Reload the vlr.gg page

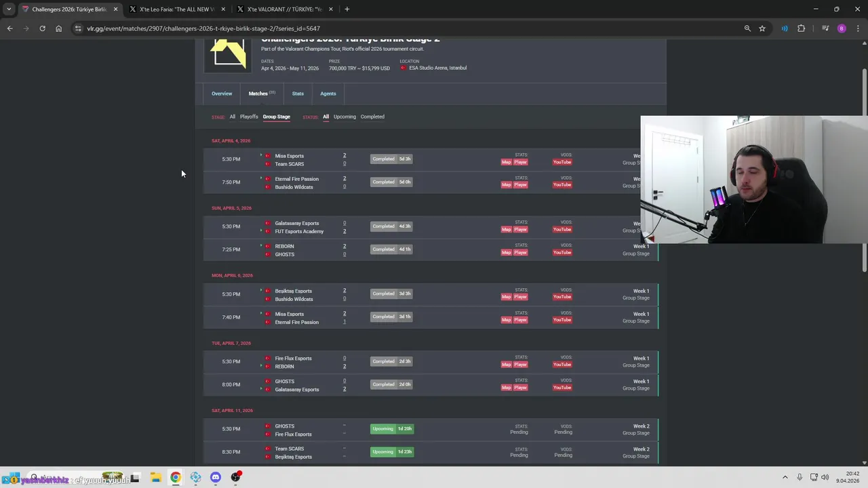[x=42, y=28]
